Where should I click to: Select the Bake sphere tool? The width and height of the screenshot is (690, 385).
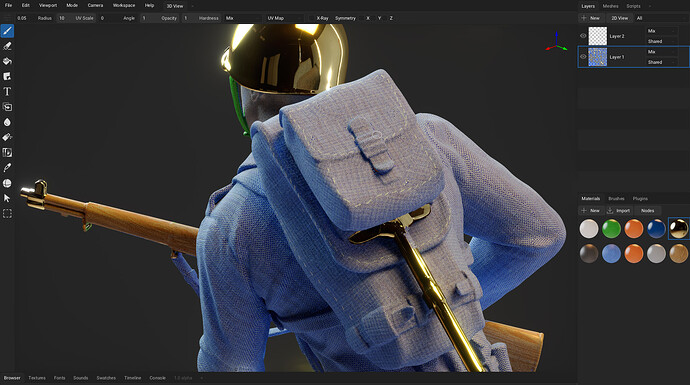(x=7, y=183)
